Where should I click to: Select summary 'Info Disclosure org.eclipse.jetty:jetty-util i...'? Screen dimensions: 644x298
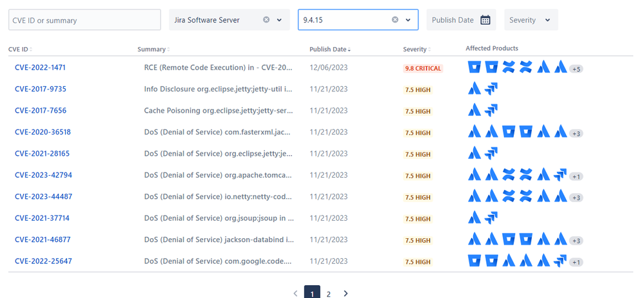point(218,89)
